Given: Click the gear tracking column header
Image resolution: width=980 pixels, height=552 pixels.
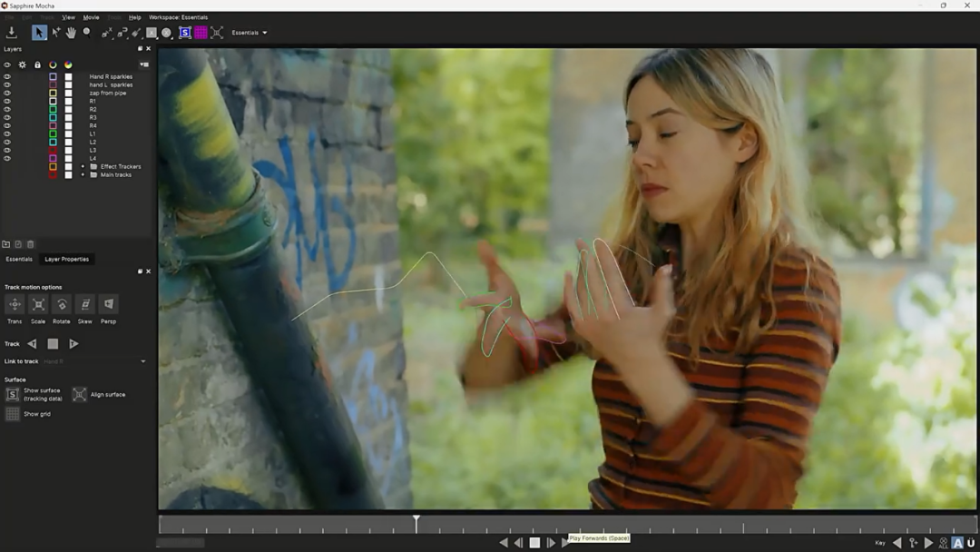Looking at the screenshot, I should tap(23, 64).
